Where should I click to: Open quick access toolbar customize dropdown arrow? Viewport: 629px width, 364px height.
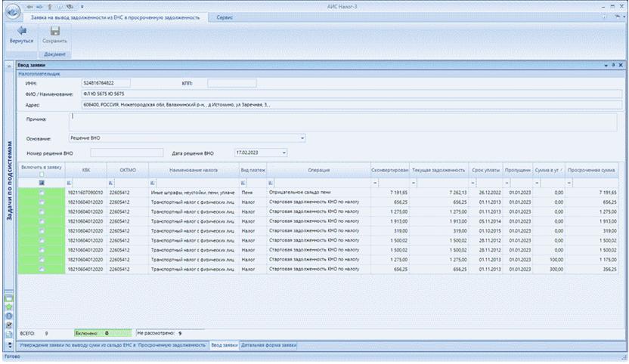(82, 5)
